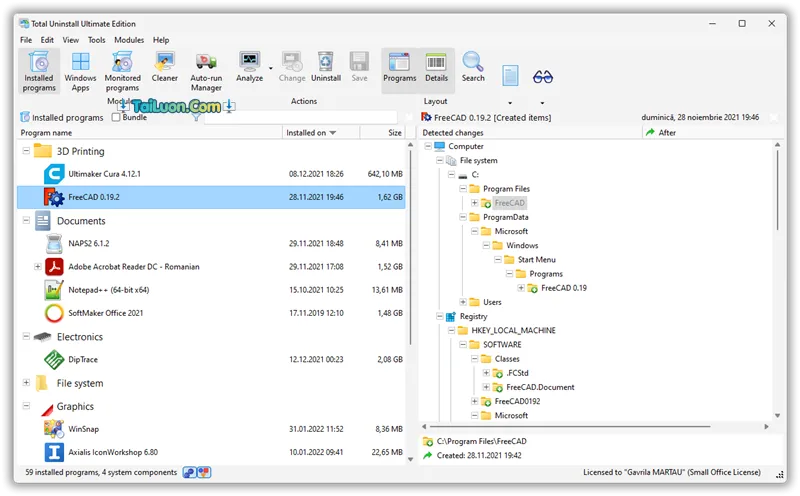Open the Help menu
Screen dimensions: 800x496
161,40
